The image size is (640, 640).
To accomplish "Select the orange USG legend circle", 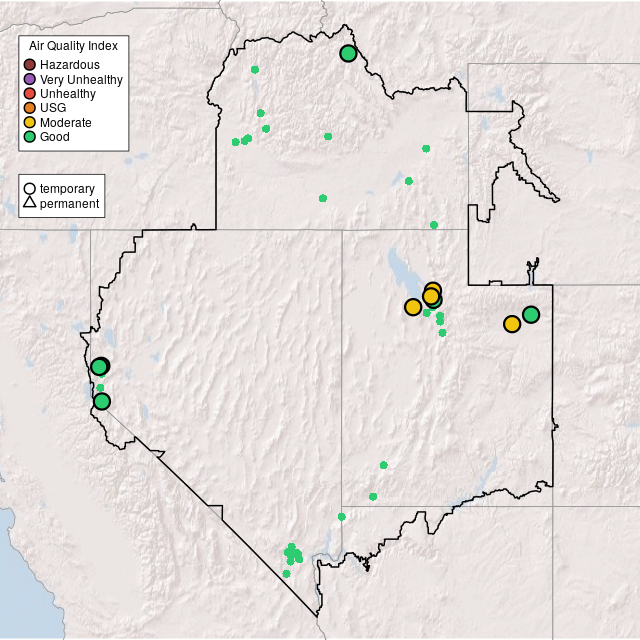I will 30,108.
